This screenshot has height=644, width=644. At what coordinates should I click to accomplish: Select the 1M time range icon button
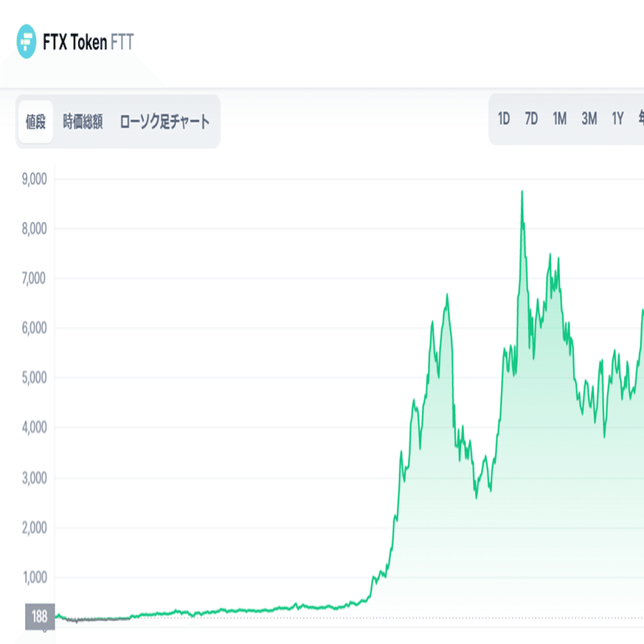click(559, 118)
